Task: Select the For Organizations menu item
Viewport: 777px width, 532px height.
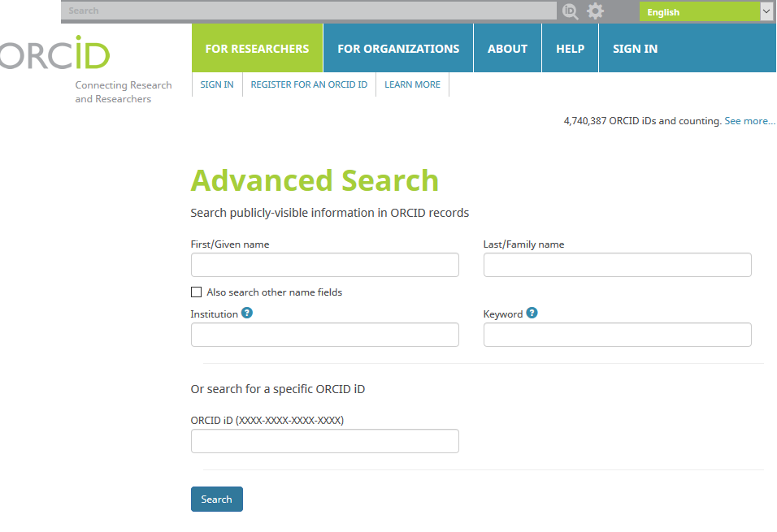Action: pos(398,49)
